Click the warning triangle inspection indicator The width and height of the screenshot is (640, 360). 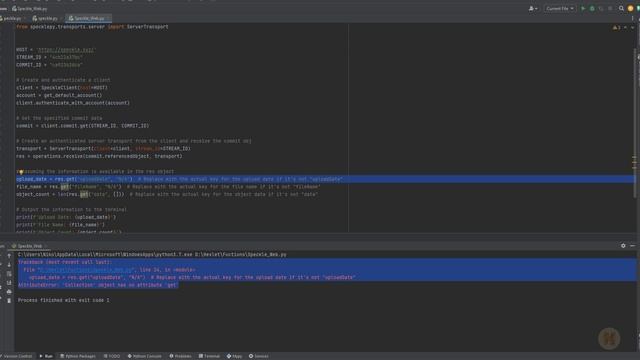[x=616, y=27]
